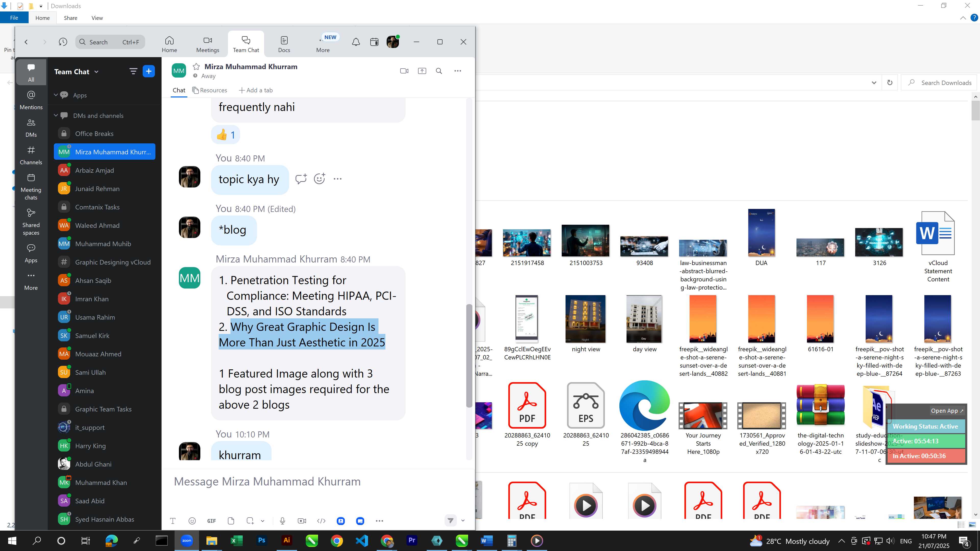This screenshot has height=551, width=980.
Task: Open the Share tab in File Explorer
Action: click(70, 18)
